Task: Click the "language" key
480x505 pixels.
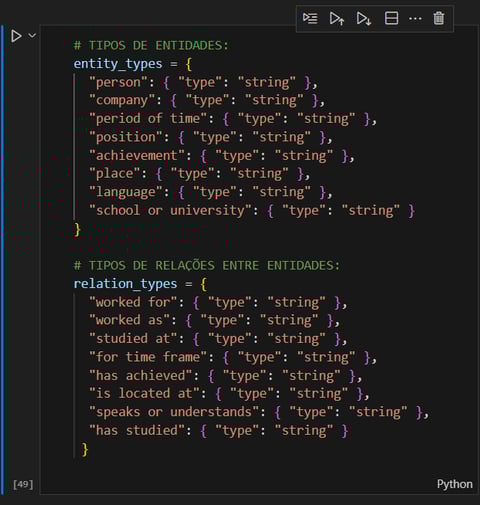Action: (x=126, y=192)
